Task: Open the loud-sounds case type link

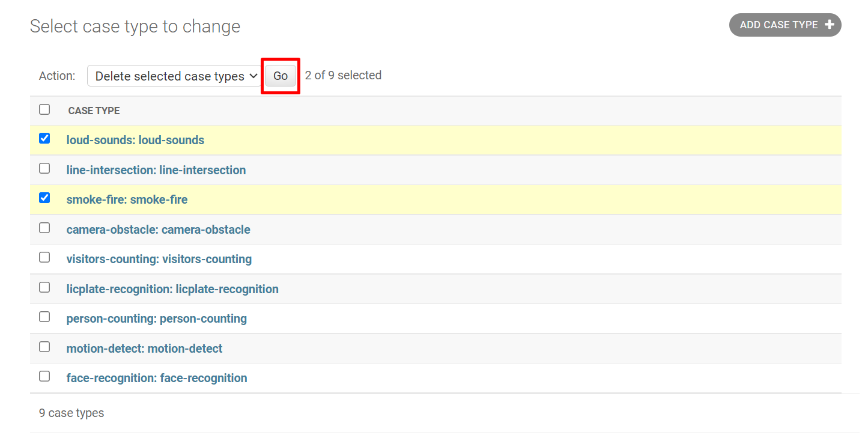Action: pos(135,141)
